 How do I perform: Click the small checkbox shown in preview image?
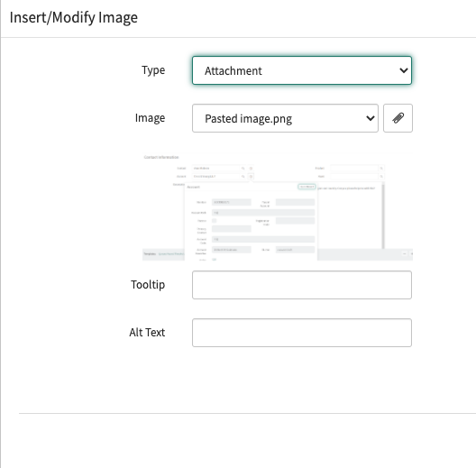[x=215, y=221]
